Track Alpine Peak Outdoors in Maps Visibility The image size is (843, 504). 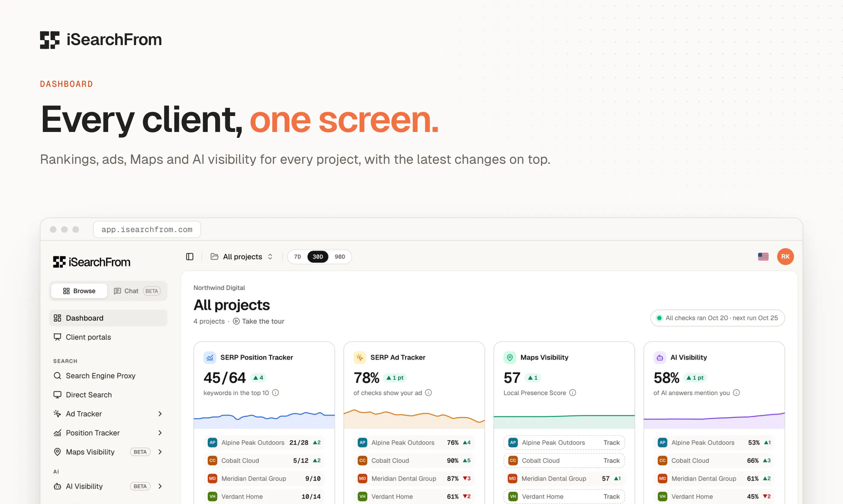[x=612, y=443]
